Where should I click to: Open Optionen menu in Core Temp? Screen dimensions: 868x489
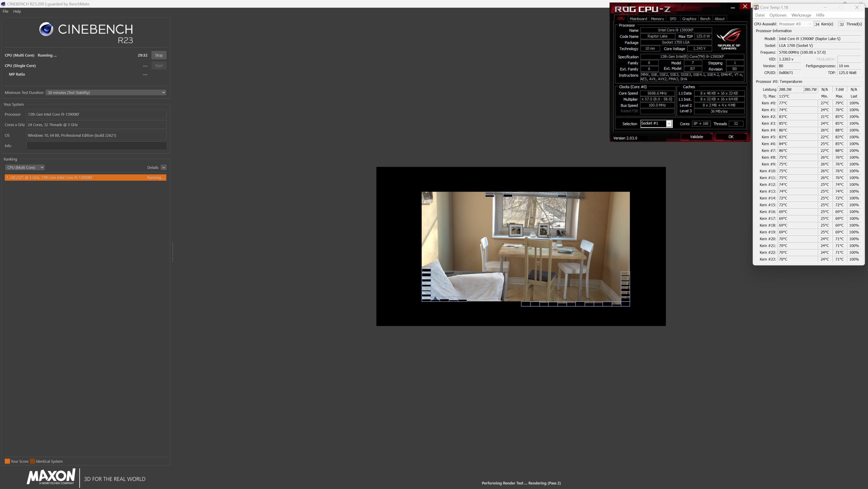pos(777,15)
